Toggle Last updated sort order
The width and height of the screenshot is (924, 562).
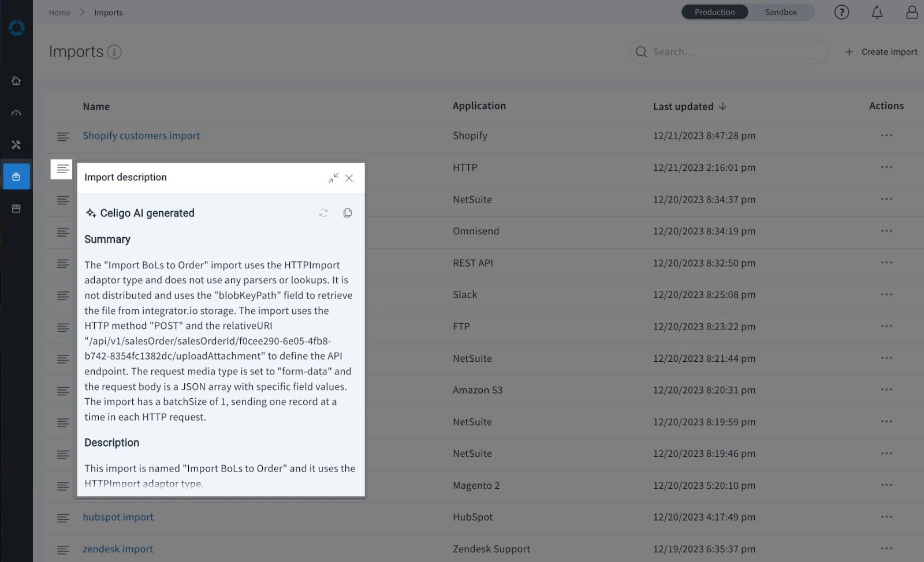click(723, 106)
